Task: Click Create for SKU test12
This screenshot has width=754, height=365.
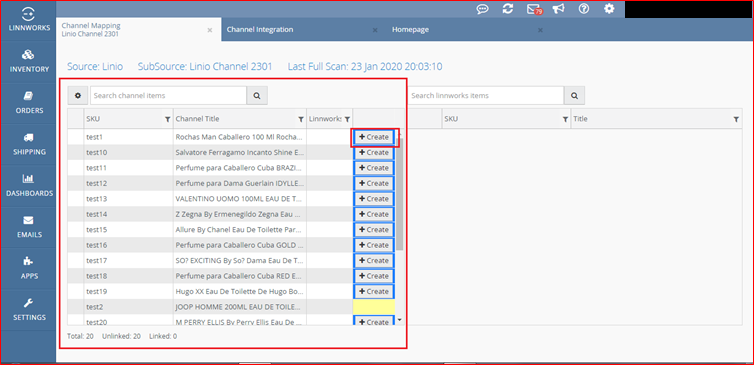Action: [x=374, y=183]
